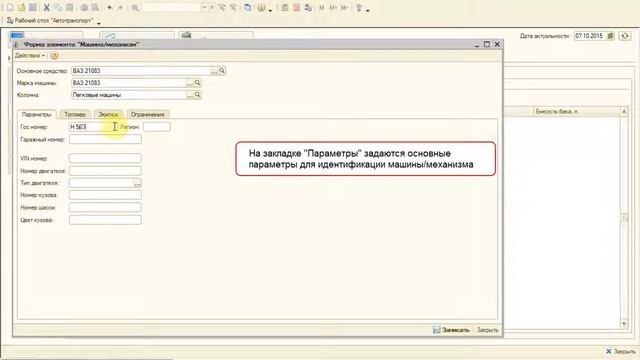Redo the action via toolbar arrow
The image size is (640, 360).
click(x=120, y=8)
